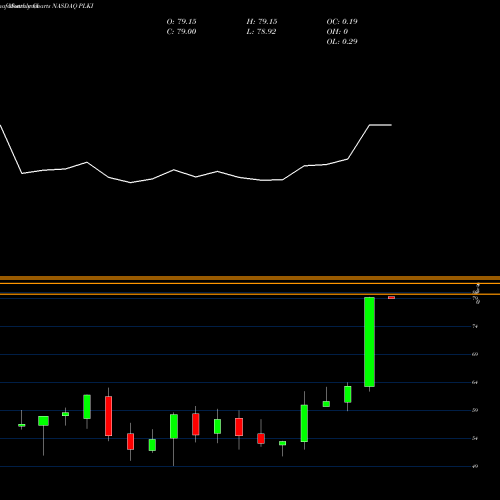Select the tallest red candlestick

pyautogui.click(x=108, y=416)
